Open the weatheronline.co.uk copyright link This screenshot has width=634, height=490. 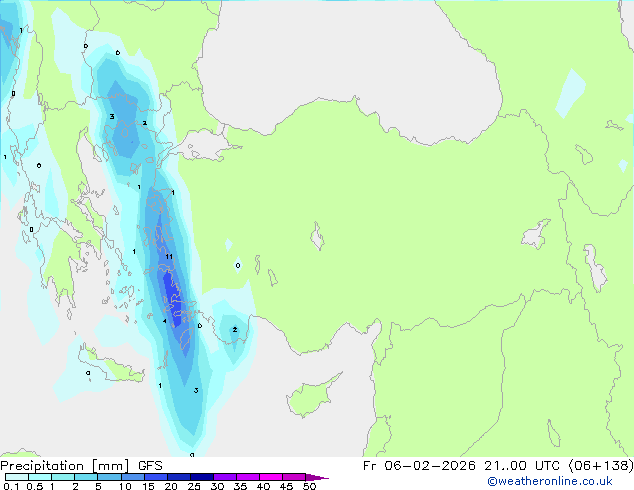coord(549,481)
